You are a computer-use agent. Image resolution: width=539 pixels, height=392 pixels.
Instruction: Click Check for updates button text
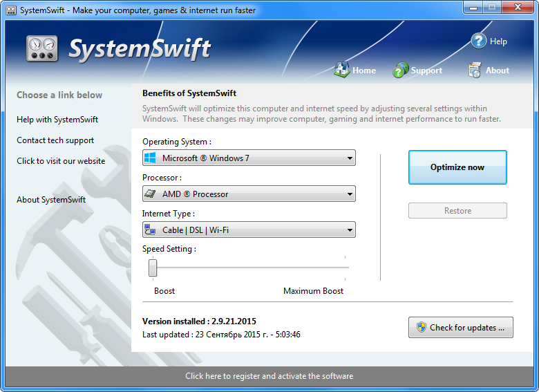(467, 327)
